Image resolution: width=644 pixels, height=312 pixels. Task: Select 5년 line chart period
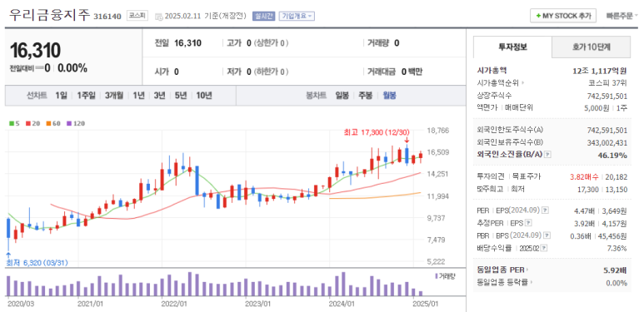181,96
